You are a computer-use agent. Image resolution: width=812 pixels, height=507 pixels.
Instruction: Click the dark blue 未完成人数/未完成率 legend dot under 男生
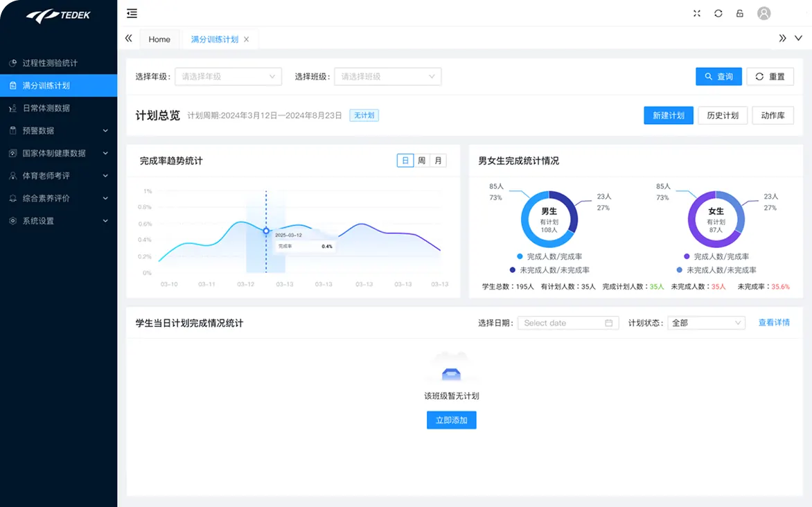click(512, 270)
